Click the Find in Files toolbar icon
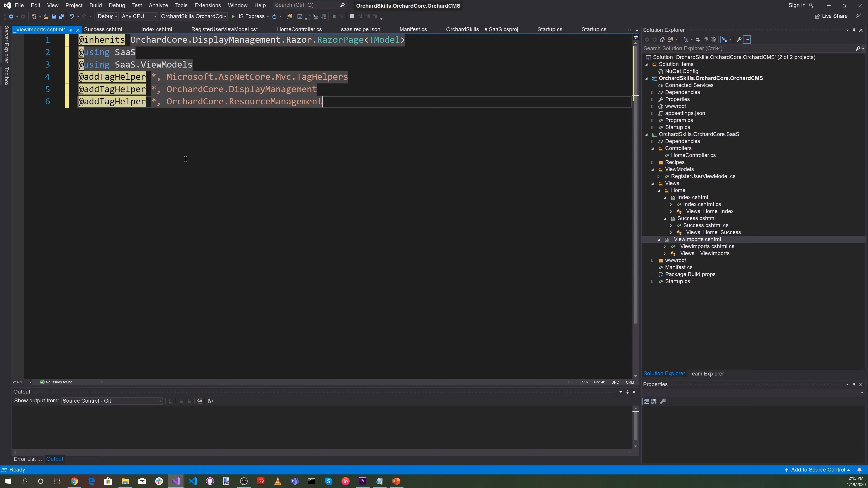This screenshot has height=488, width=868. coord(289,16)
